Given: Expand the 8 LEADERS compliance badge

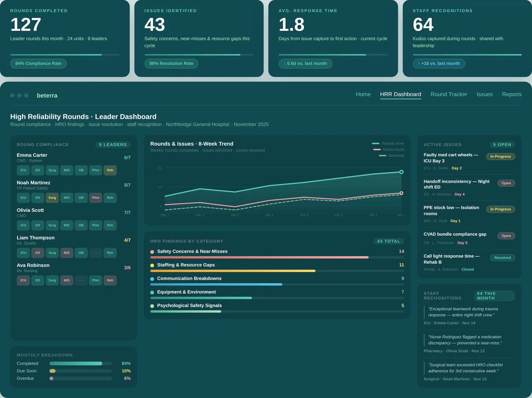Looking at the screenshot, I should tap(113, 145).
